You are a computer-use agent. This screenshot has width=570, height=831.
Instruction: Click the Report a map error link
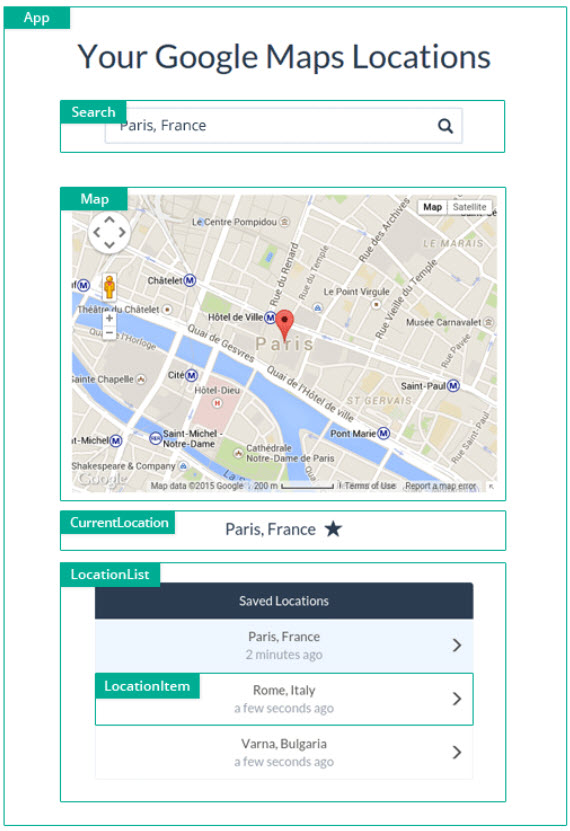point(440,485)
